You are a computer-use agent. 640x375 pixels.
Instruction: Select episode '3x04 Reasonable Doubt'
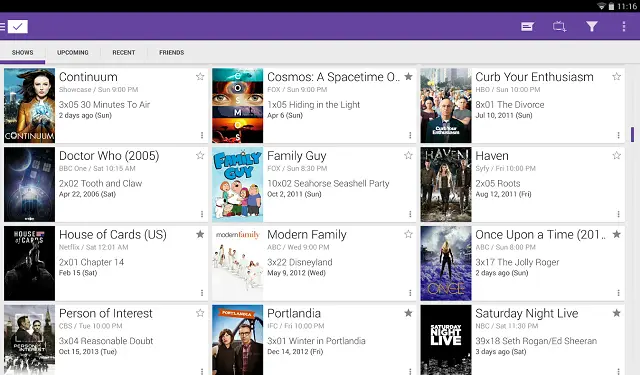tap(106, 341)
